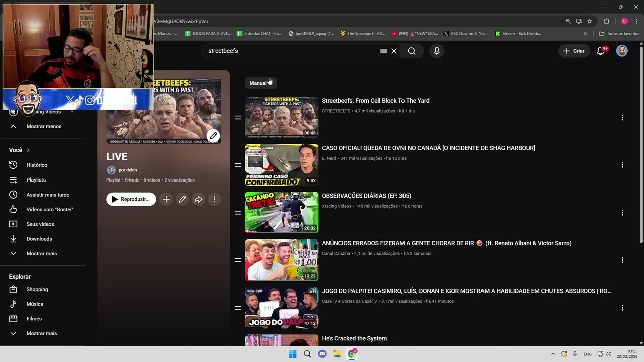Open Ei Nerd channel link
Viewport: 644px width, 362px height.
pyautogui.click(x=329, y=158)
